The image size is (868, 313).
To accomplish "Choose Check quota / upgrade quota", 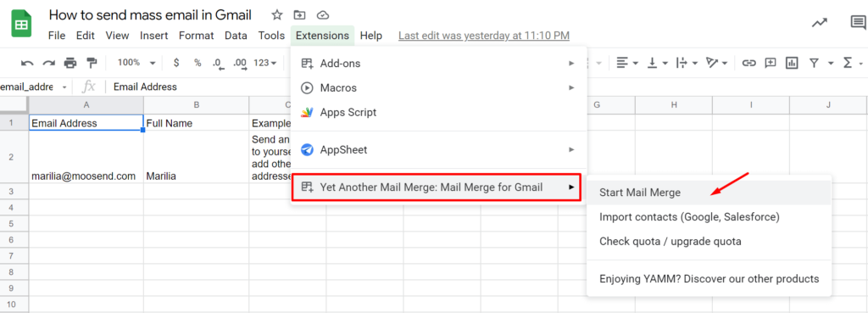I will [709, 242].
